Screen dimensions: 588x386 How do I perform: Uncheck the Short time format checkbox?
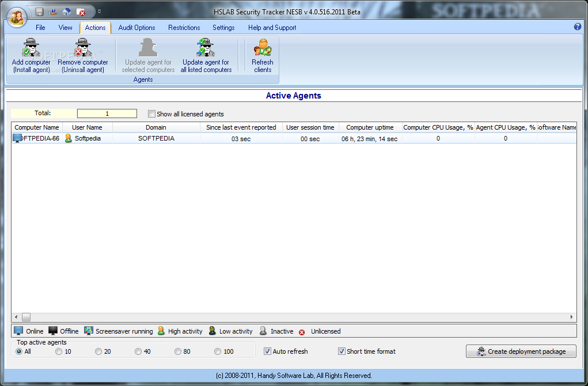click(x=342, y=351)
